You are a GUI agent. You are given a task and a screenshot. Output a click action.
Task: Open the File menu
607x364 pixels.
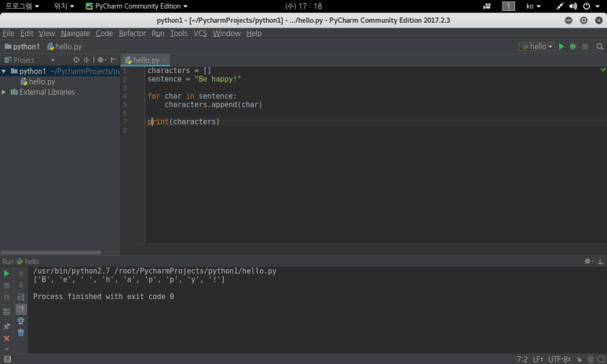point(8,33)
